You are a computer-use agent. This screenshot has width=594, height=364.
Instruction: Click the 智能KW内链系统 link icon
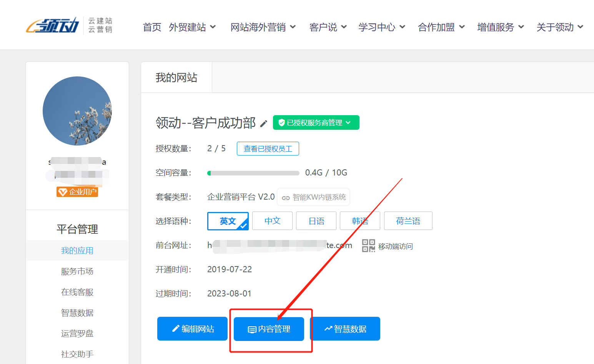tap(286, 198)
